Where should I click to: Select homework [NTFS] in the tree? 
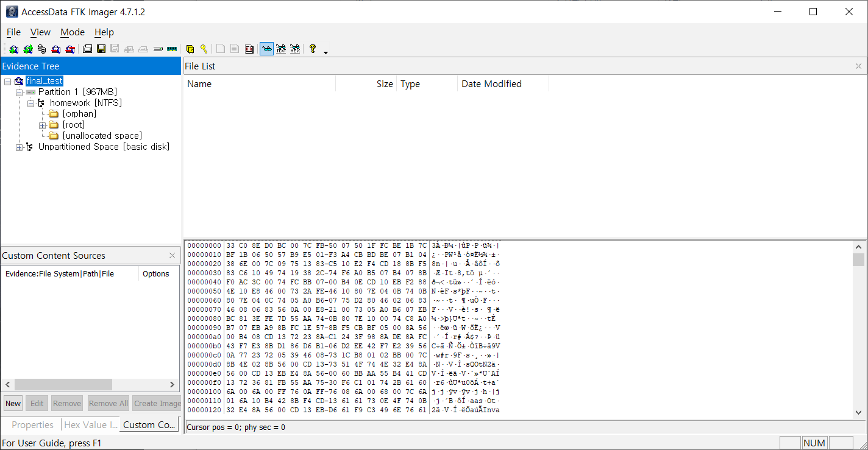point(86,103)
